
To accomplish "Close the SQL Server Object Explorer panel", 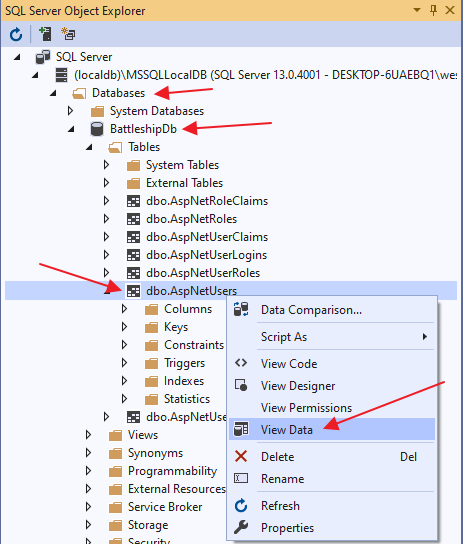I will pos(450,10).
